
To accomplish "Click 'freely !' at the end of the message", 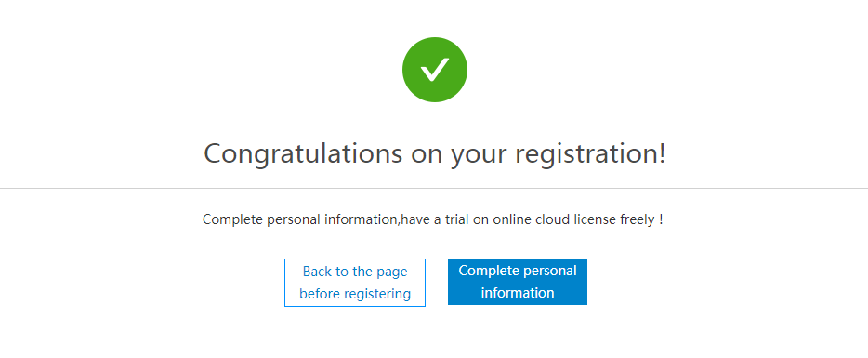I will pyautogui.click(x=641, y=219).
